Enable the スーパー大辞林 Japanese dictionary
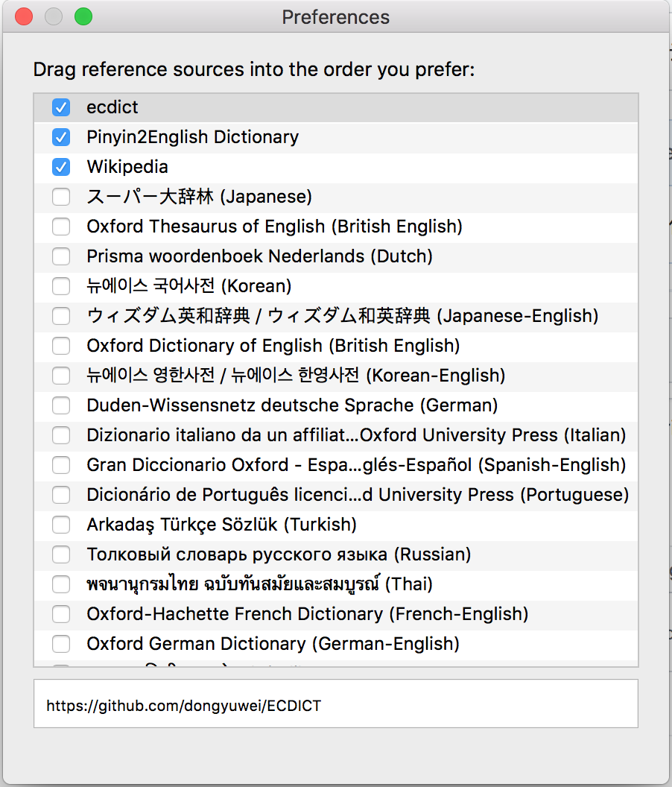This screenshot has height=787, width=672. [60, 197]
